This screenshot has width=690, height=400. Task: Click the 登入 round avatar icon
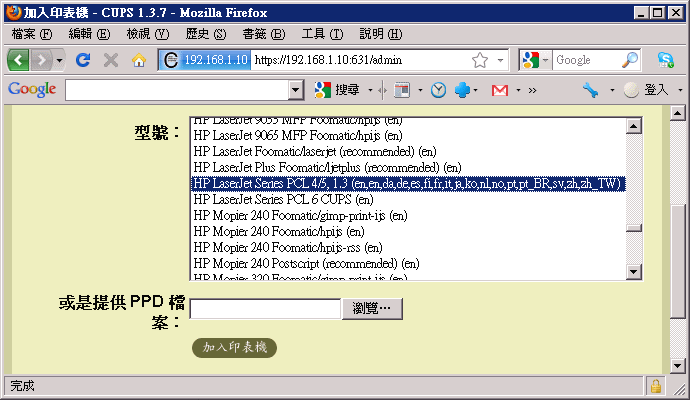tap(631, 90)
